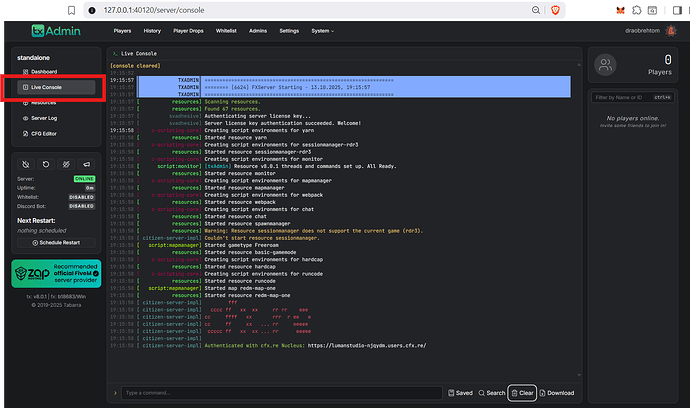Open Resources in the sidebar
The height and width of the screenshot is (408, 690).
click(43, 102)
